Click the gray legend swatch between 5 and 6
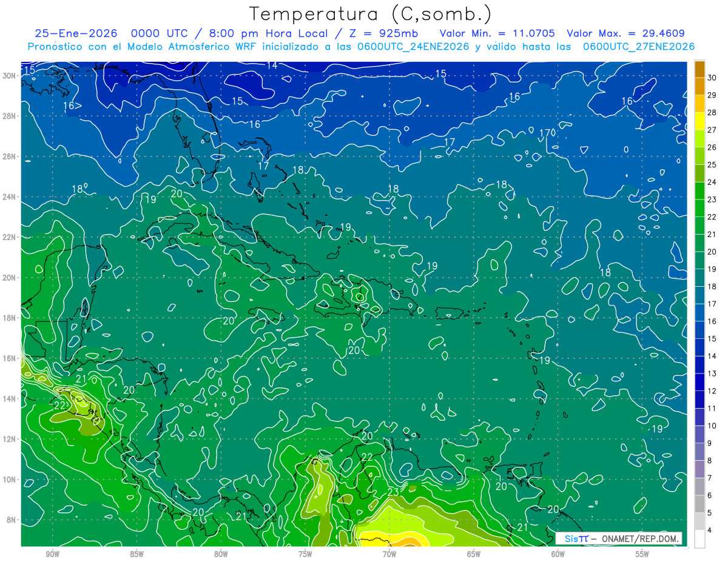The image size is (728, 562). 699,504
